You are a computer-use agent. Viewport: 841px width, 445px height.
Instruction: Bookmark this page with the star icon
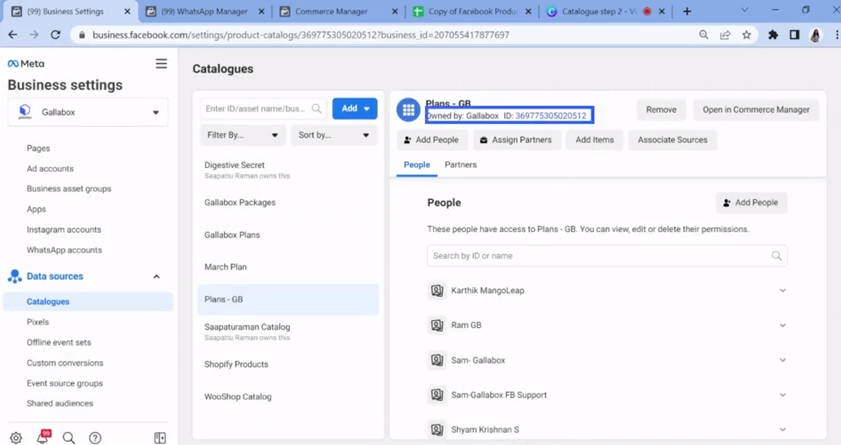(x=746, y=35)
